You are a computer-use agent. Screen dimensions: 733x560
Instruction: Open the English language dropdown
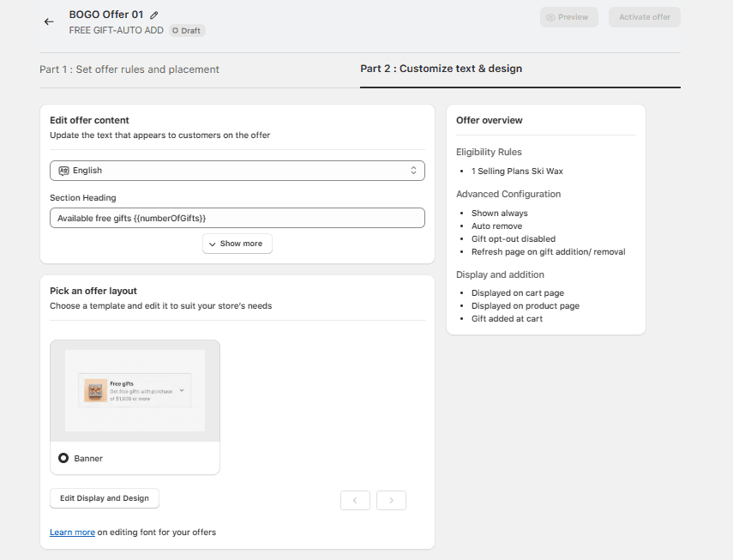(237, 171)
